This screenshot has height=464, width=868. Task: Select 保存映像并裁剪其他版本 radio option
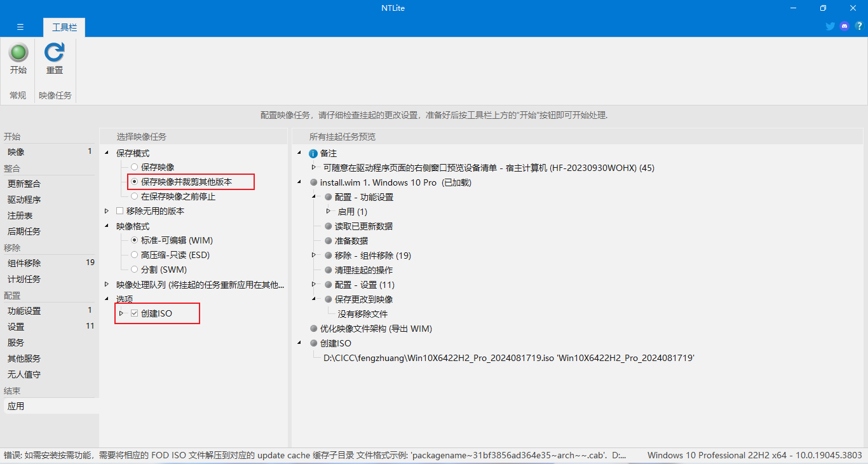coord(134,182)
